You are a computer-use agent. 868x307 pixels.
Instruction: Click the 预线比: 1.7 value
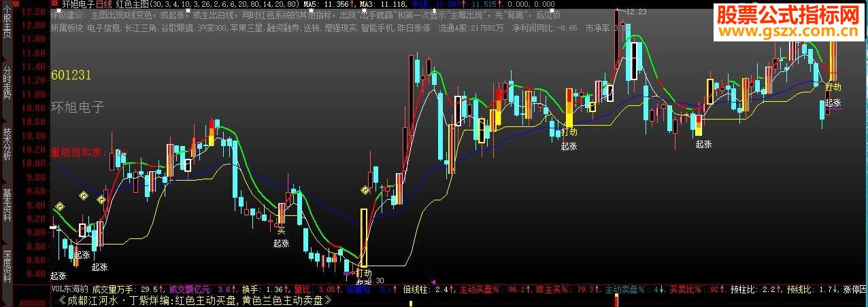[811, 289]
